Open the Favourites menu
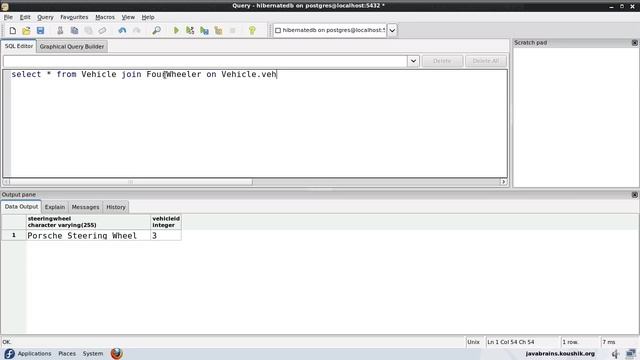The height and width of the screenshot is (360, 640). pos(74,17)
